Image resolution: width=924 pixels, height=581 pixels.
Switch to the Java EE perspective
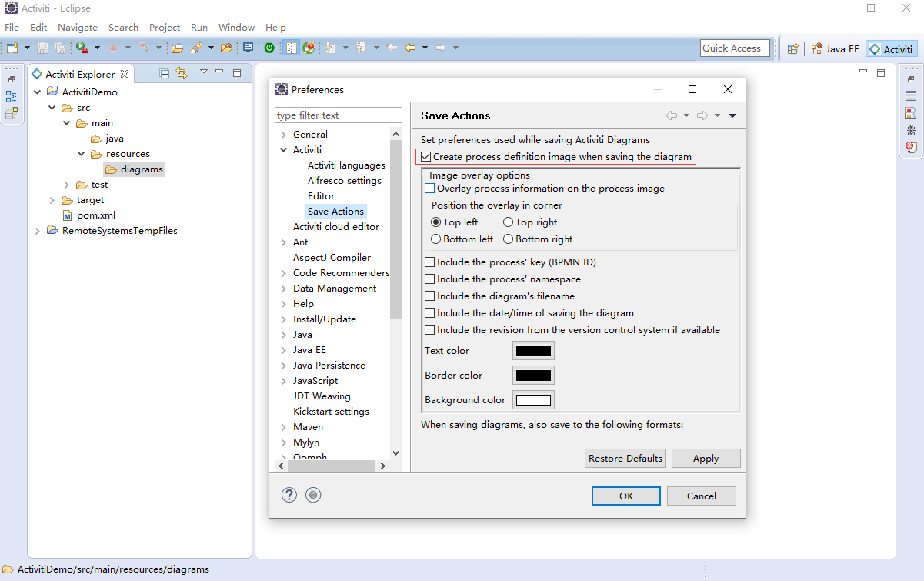(x=836, y=48)
